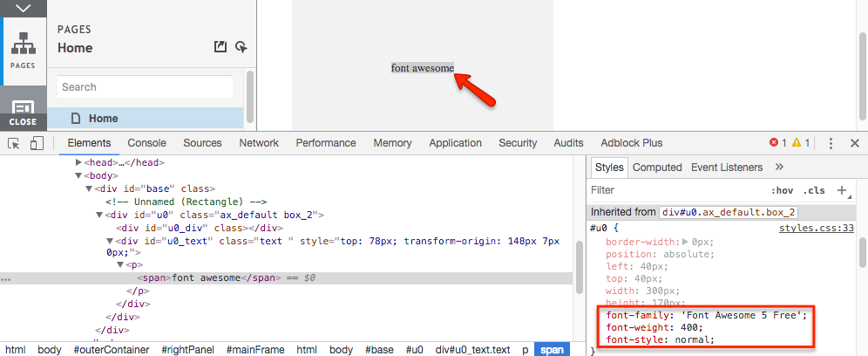Click the open-page-in-new-window icon beside Home
The image size is (868, 356).
(220, 47)
